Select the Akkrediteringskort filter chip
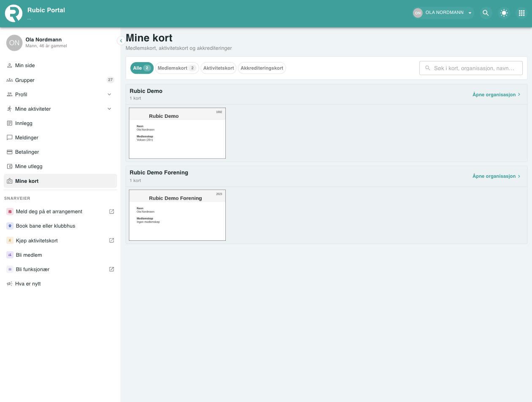Image resolution: width=532 pixels, height=402 pixels. (262, 68)
